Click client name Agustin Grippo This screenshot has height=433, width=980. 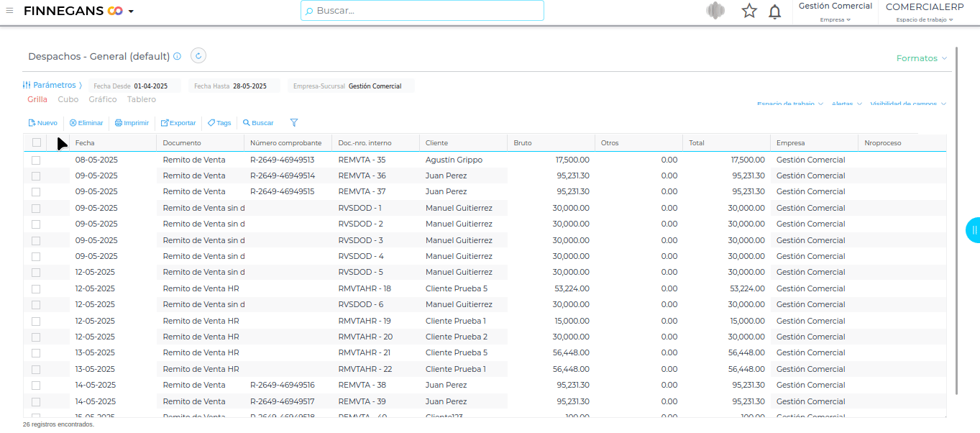pyautogui.click(x=454, y=160)
